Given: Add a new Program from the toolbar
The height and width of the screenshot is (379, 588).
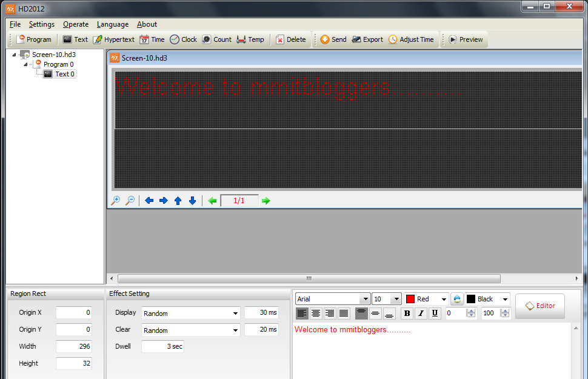Looking at the screenshot, I should point(35,39).
